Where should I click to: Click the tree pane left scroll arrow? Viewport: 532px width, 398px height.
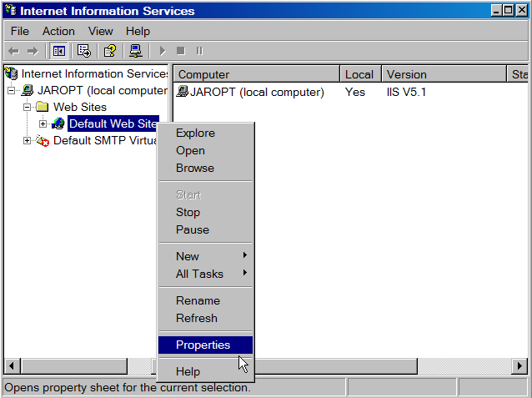12,366
